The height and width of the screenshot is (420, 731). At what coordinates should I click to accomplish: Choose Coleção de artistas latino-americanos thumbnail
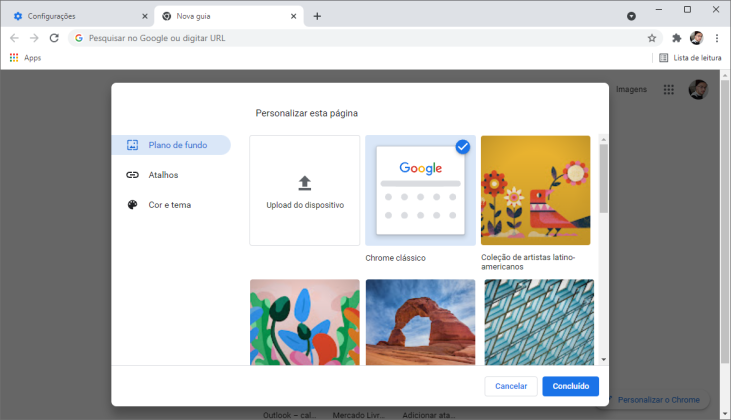point(535,190)
